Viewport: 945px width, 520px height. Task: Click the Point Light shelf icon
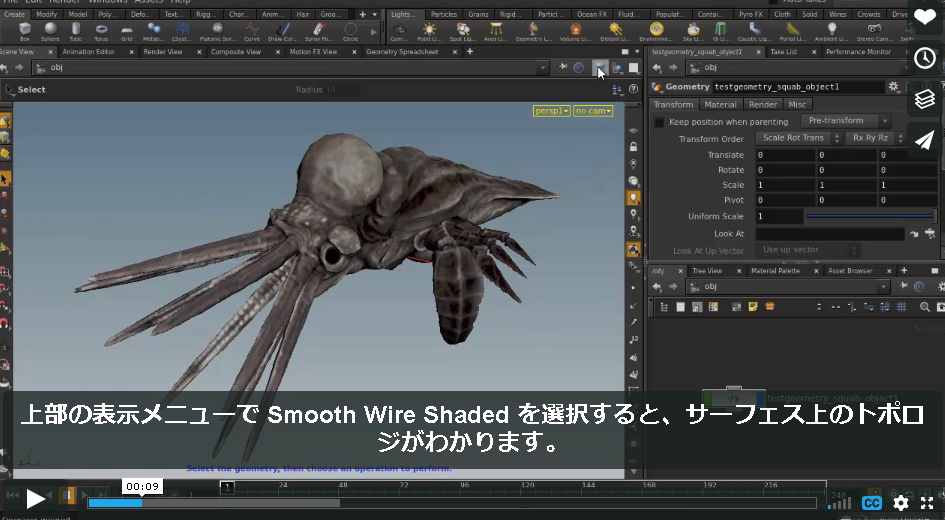click(x=429, y=31)
